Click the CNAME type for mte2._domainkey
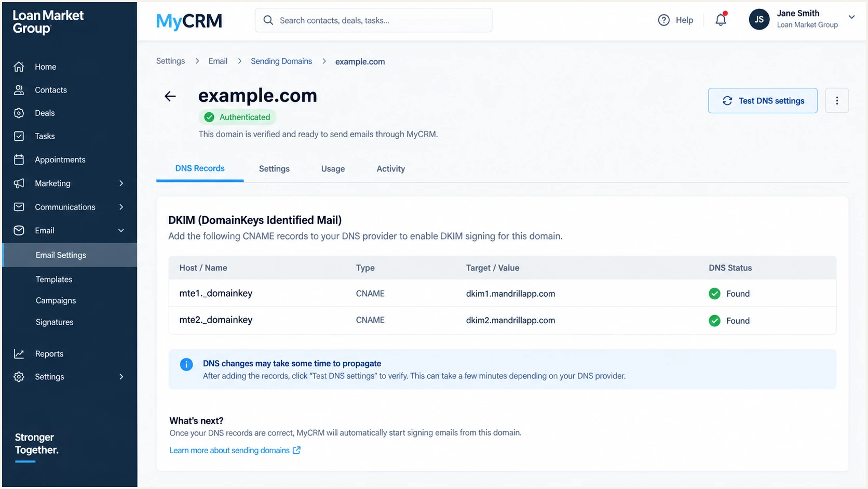This screenshot has width=868, height=489. click(370, 320)
